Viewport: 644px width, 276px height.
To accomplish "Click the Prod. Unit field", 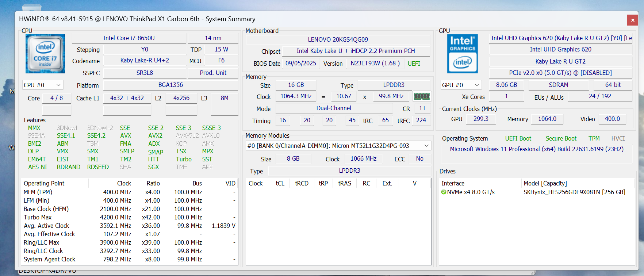I will click(213, 73).
